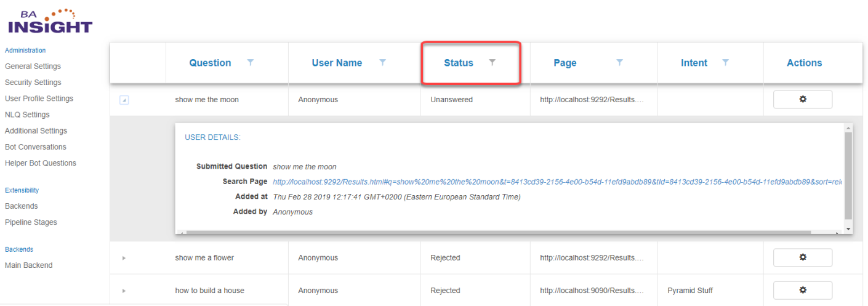The image size is (868, 306).
Task: Click the BA Insight logo
Action: (49, 22)
